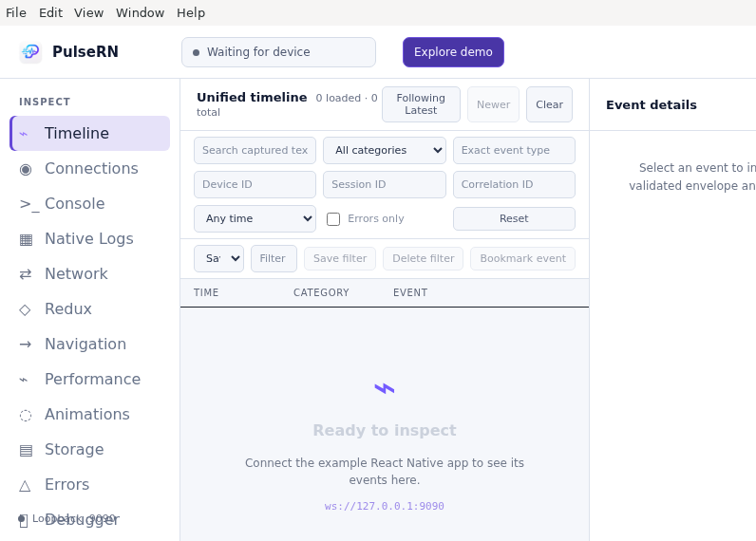Image resolution: width=756 pixels, height=541 pixels.
Task: Focus the Exact event type field
Action: point(514,150)
